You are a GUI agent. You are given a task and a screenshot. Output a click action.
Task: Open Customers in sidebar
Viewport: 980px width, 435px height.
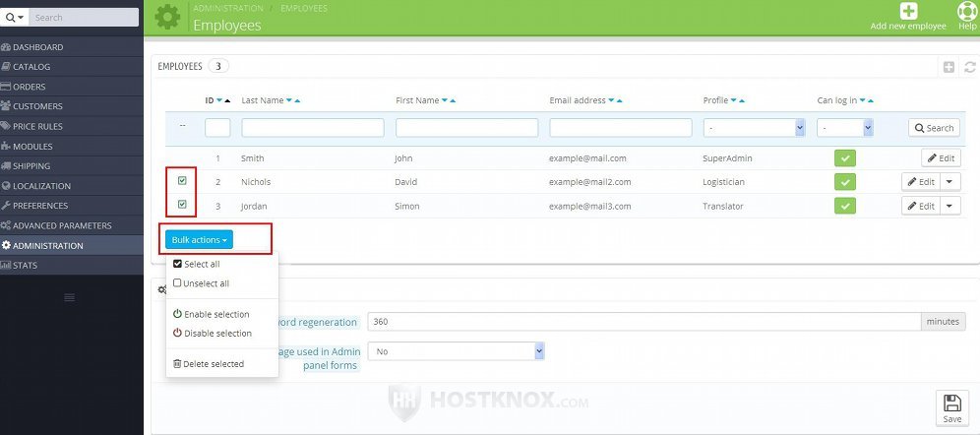coord(72,106)
